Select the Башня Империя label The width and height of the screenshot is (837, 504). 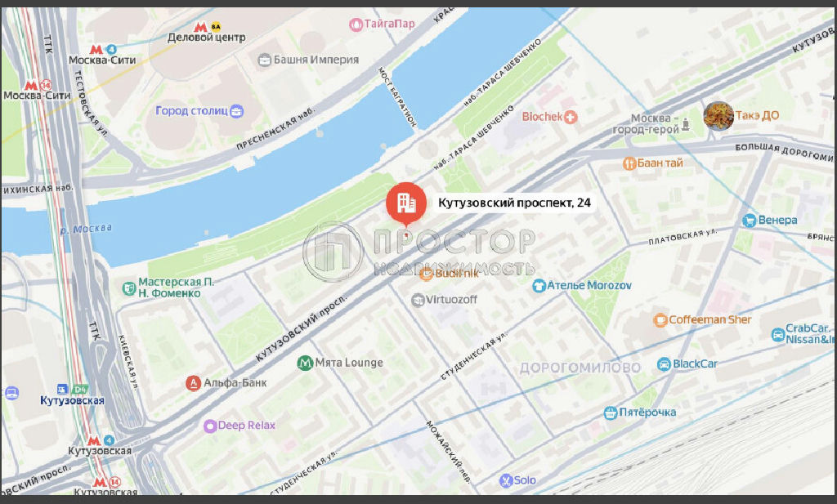[x=316, y=60]
